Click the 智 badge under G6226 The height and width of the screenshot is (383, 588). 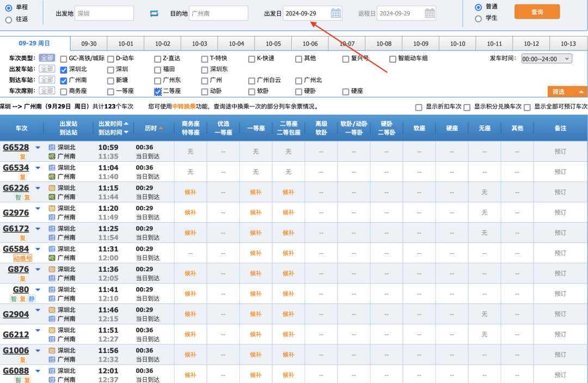click(18, 197)
